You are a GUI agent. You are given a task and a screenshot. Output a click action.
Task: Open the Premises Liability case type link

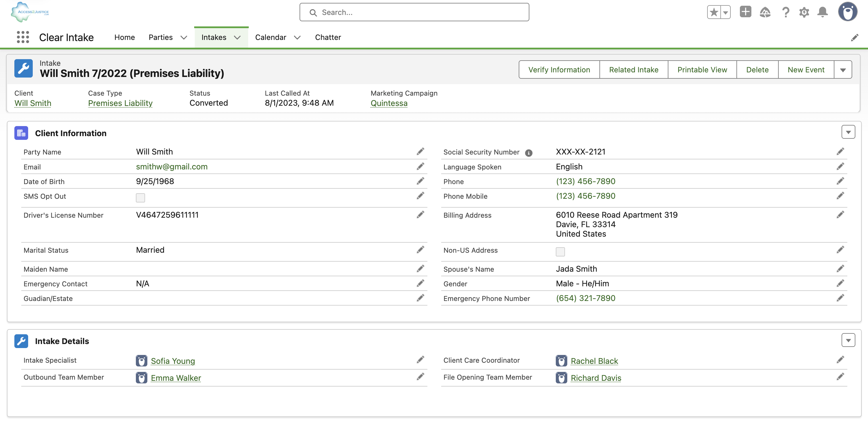[x=120, y=103]
